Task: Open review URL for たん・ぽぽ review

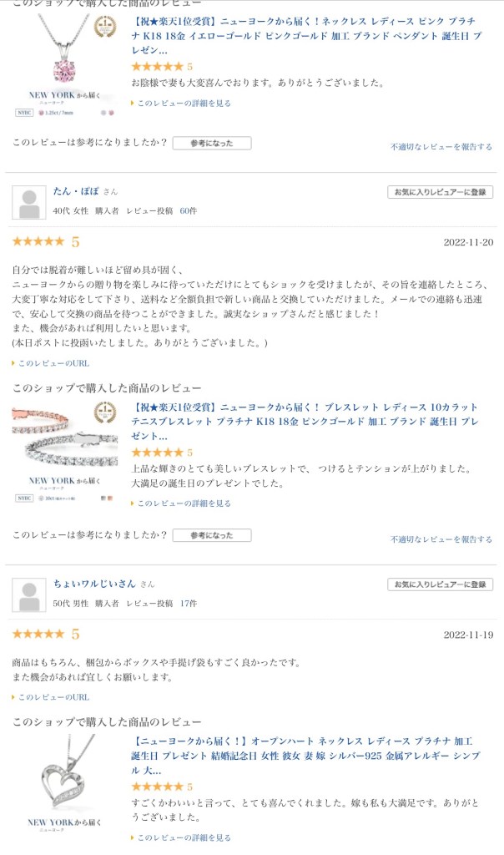Action: (x=53, y=363)
